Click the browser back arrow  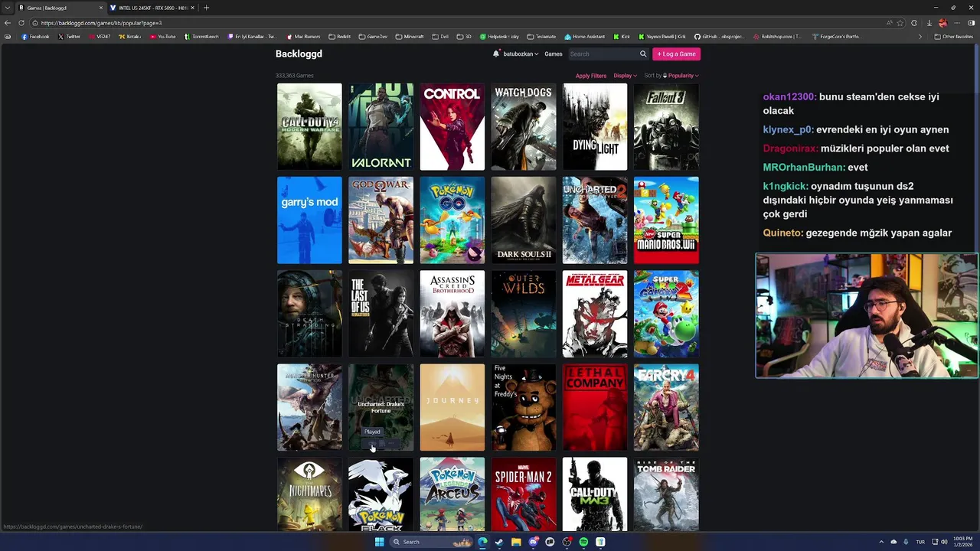(8, 23)
